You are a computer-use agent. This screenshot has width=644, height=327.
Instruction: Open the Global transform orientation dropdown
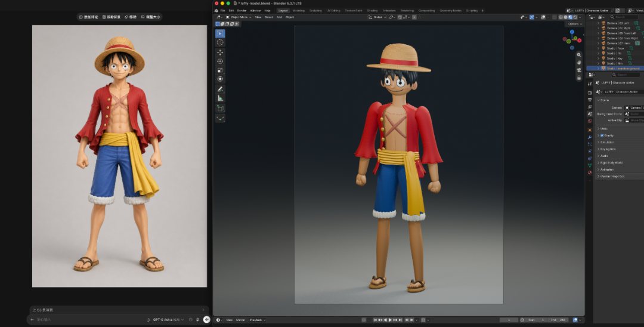[x=377, y=17]
